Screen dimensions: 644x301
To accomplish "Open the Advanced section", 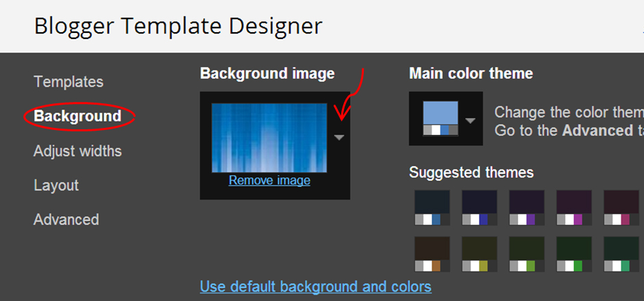I will click(66, 220).
